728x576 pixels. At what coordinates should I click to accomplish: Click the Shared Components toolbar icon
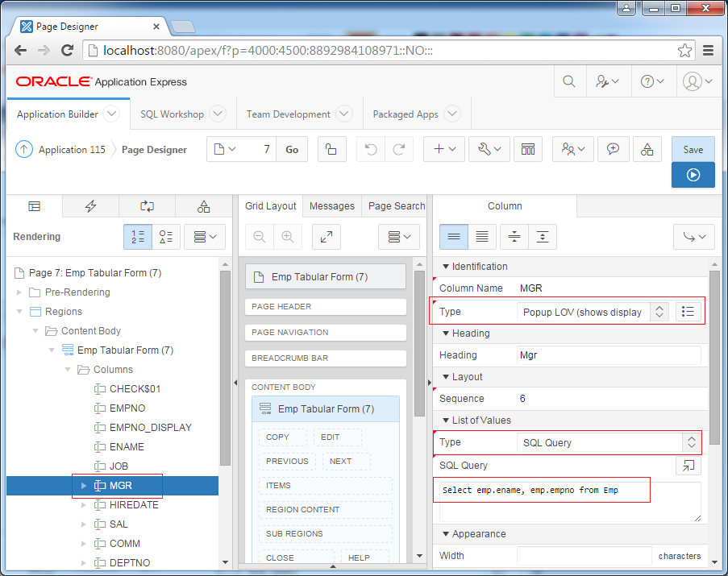(647, 149)
